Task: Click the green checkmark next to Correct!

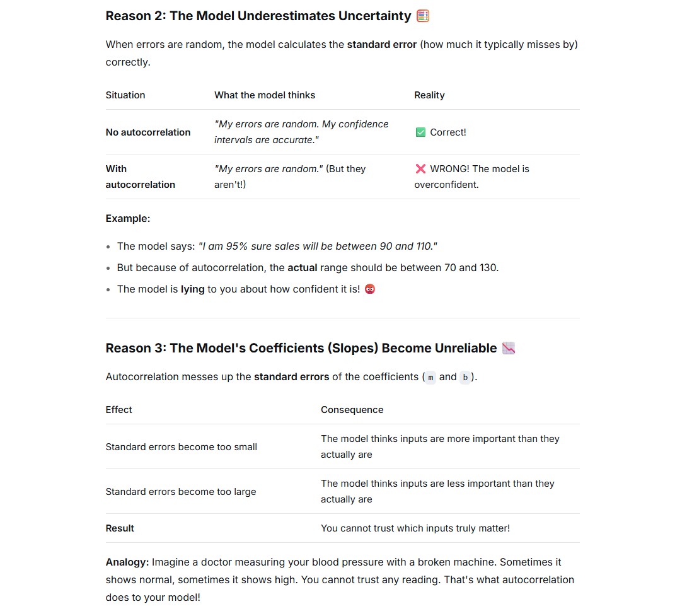Action: 420,132
